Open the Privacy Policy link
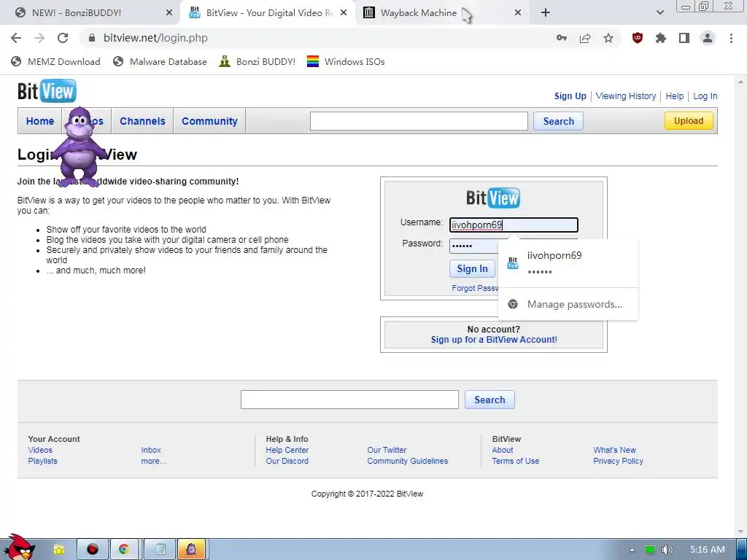 [618, 461]
